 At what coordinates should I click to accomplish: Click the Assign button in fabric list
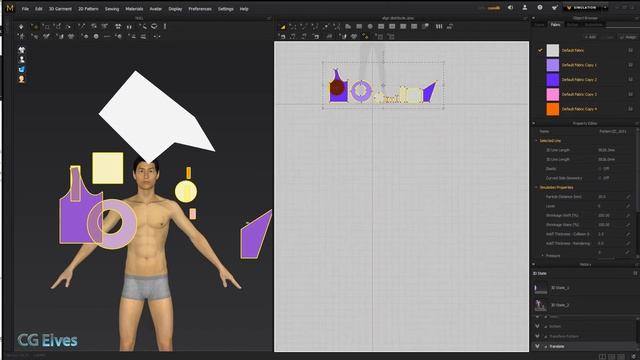click(x=628, y=37)
